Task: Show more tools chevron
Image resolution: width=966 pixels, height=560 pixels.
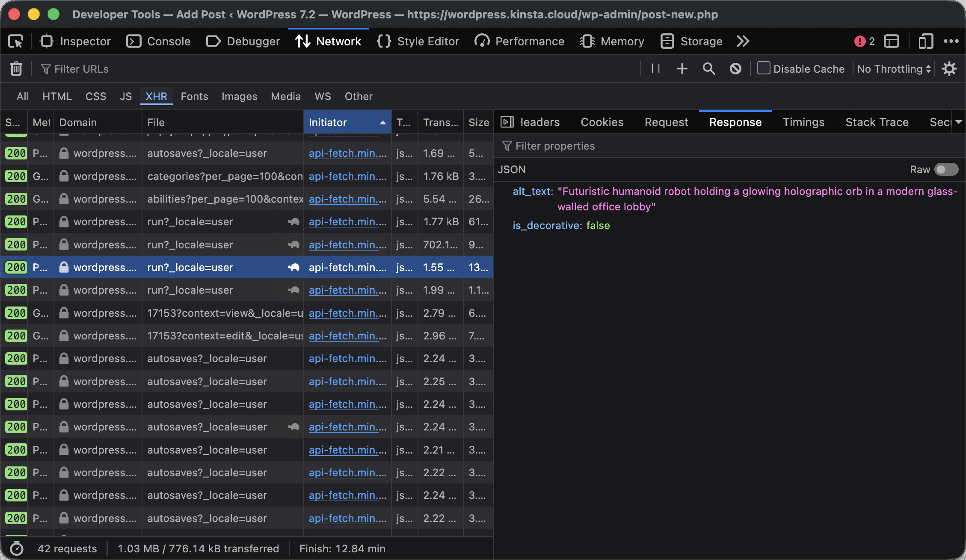Action: pyautogui.click(x=743, y=41)
